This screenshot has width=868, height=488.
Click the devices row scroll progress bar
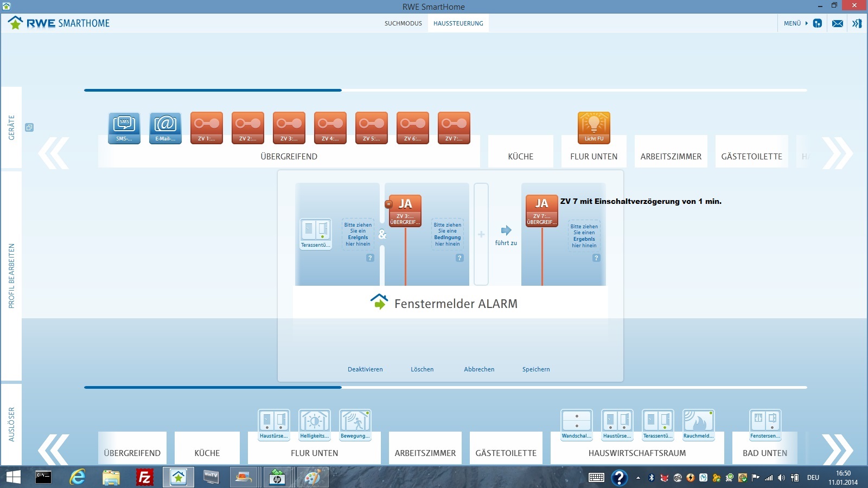click(445, 90)
